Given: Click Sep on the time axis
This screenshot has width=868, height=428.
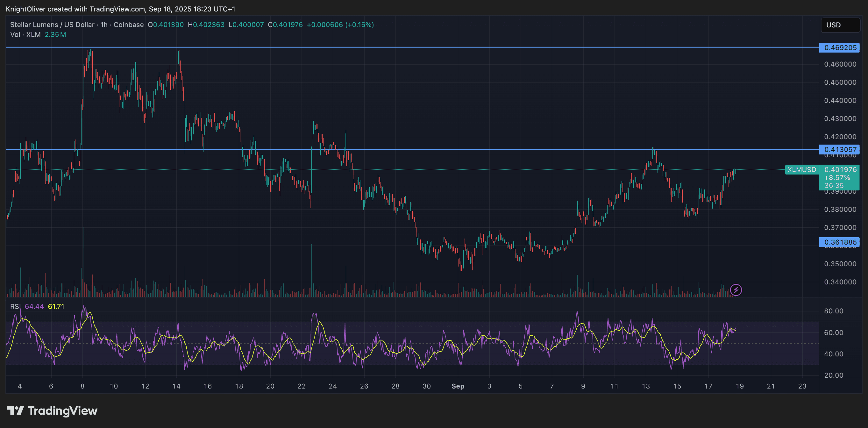Looking at the screenshot, I should click(x=458, y=387).
